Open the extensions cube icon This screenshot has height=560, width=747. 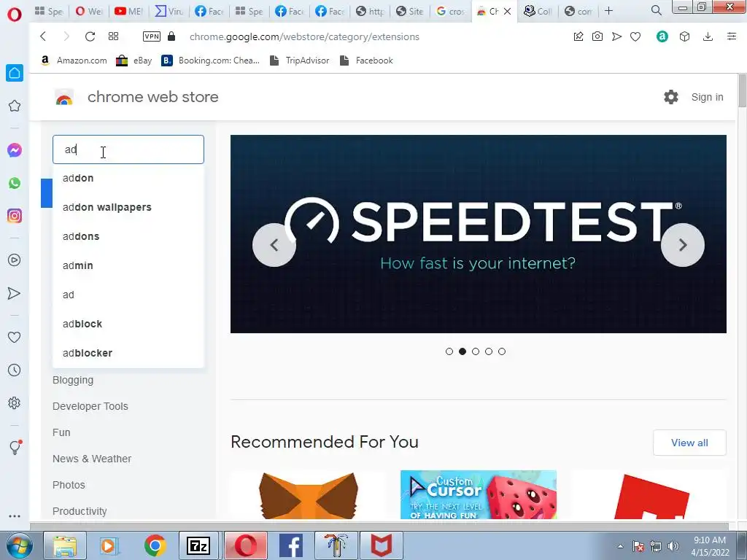(684, 36)
